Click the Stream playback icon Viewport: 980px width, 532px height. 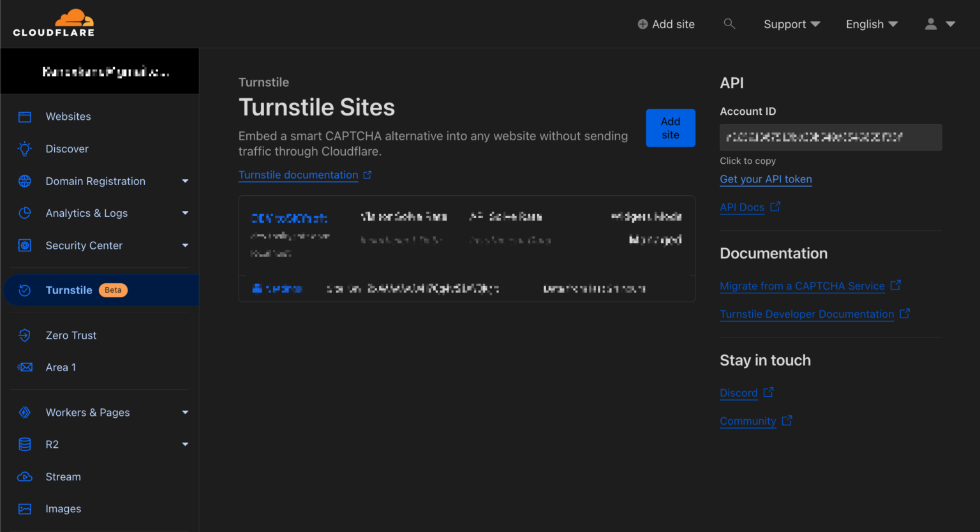pyautogui.click(x=24, y=477)
